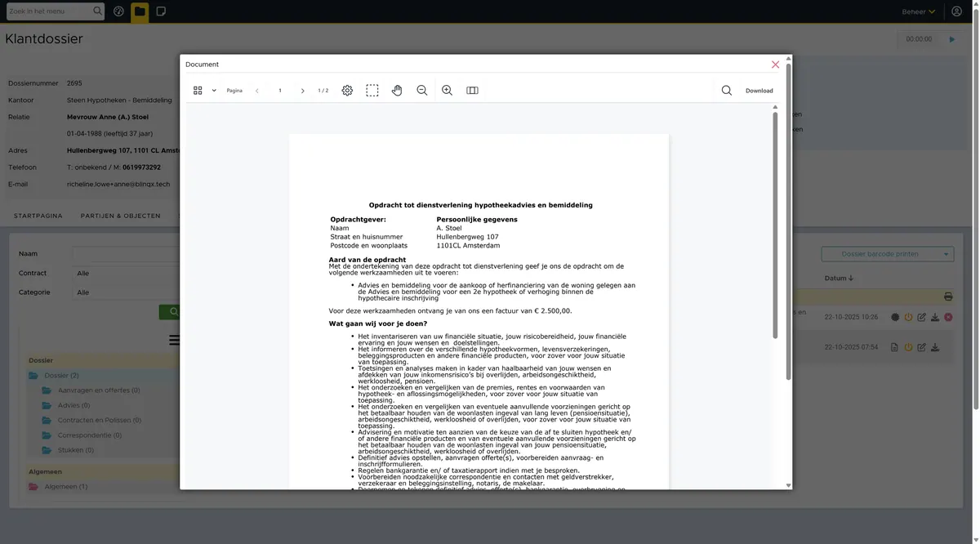Click the Download button in viewer

point(759,91)
